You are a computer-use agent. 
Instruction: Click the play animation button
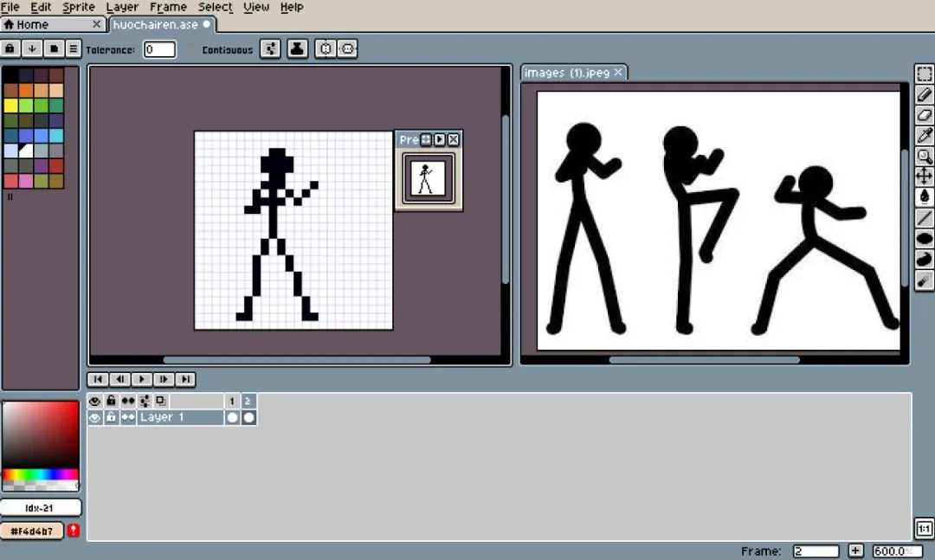(x=142, y=379)
